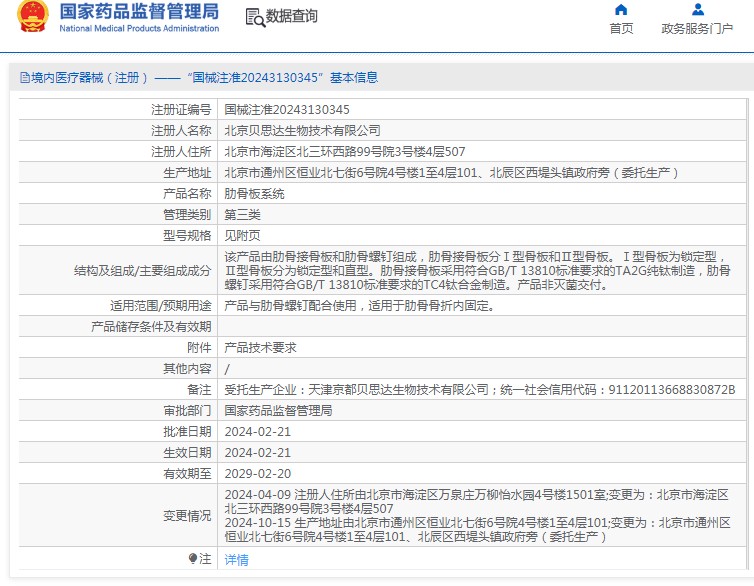Click 结构及组成/主要组成成分 label
Screen dimensions: 754x586
[x=142, y=271]
